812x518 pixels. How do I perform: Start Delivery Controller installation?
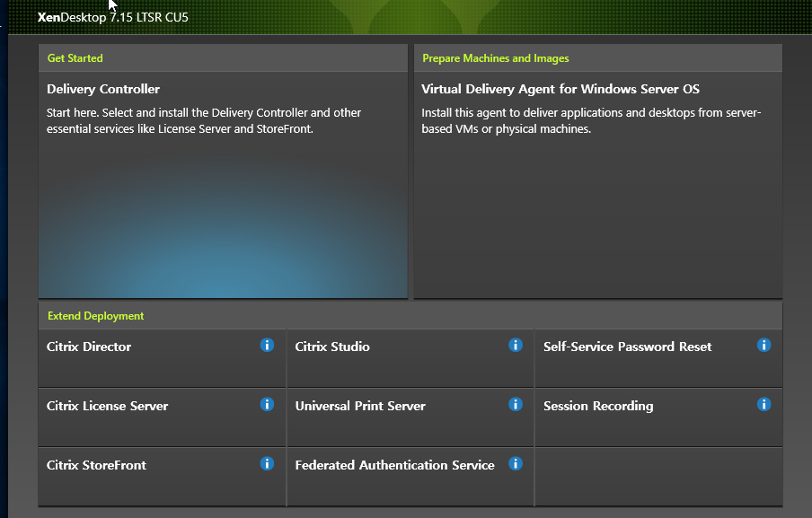click(x=223, y=185)
